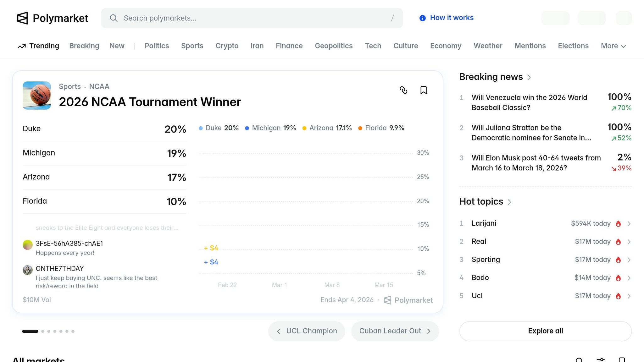The width and height of the screenshot is (644, 362).
Task: Click the NCAA basketball market thumbnail
Action: click(37, 96)
